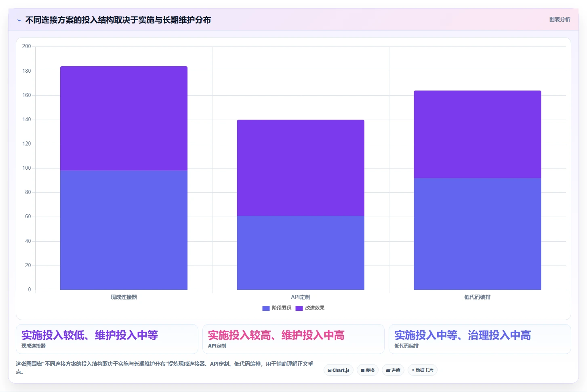Select the blue segment of API定制 bar
The width and height of the screenshot is (587, 392).
[x=301, y=253]
